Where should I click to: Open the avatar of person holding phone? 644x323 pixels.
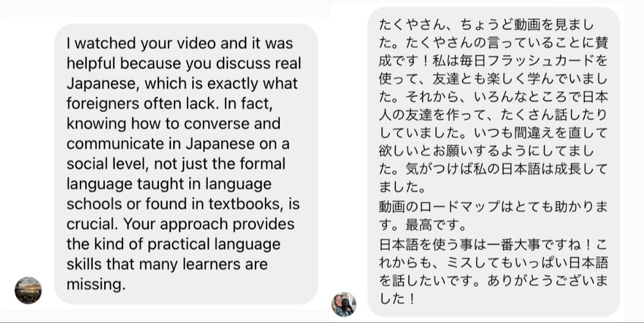point(344,305)
